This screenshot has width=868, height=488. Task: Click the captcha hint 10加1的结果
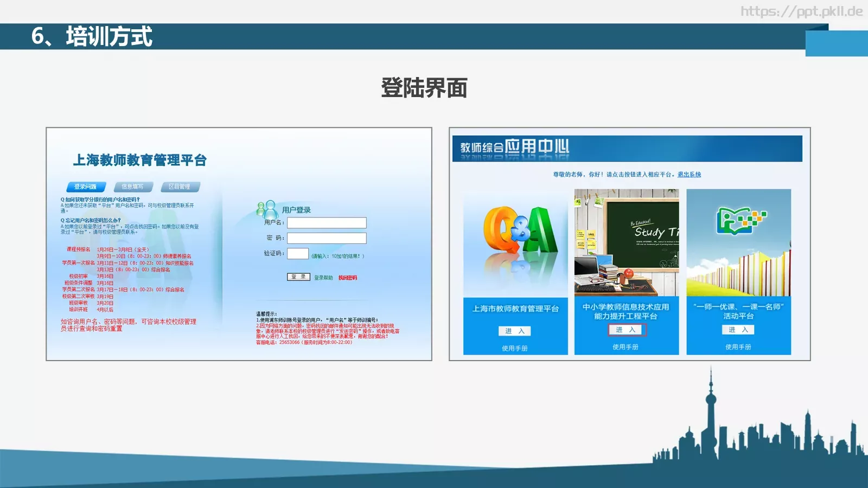point(338,256)
